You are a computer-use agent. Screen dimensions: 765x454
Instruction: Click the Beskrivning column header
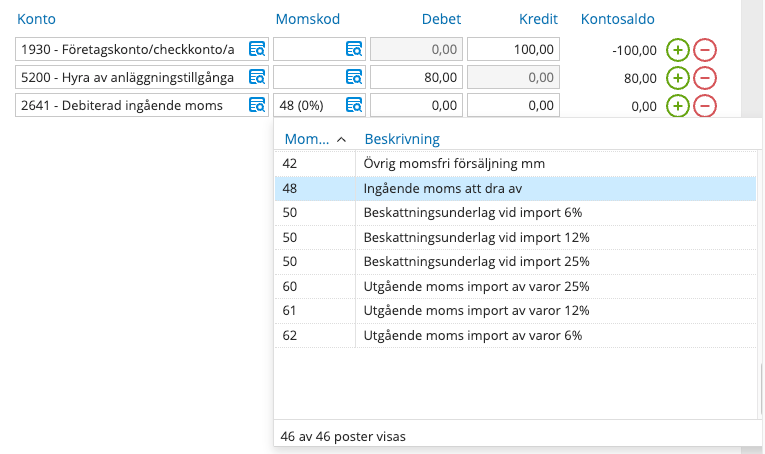402,139
